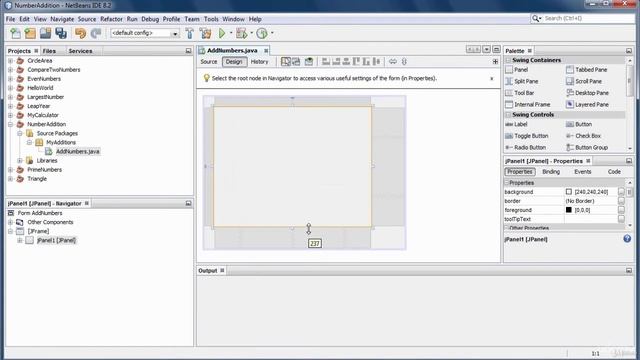
Task: Click the Undo arrow icon
Action: click(80, 33)
